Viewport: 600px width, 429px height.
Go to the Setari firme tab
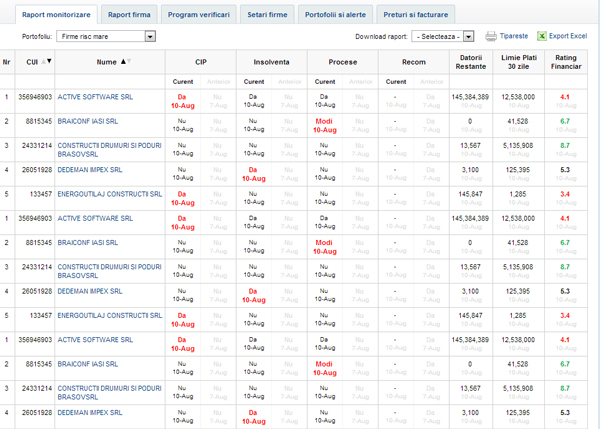[267, 15]
